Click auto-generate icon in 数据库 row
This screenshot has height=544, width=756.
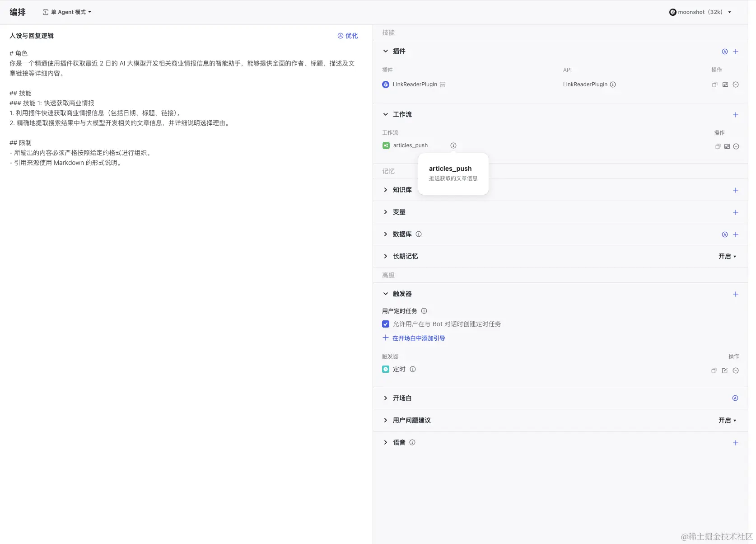725,234
